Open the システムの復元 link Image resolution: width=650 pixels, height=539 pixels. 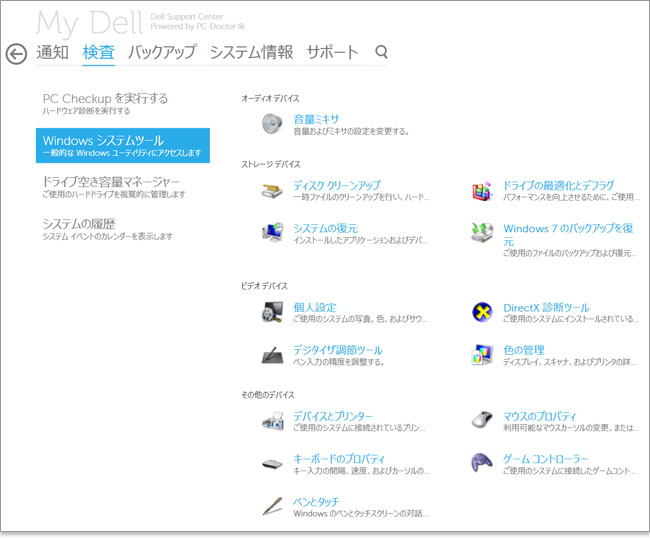pyautogui.click(x=325, y=228)
